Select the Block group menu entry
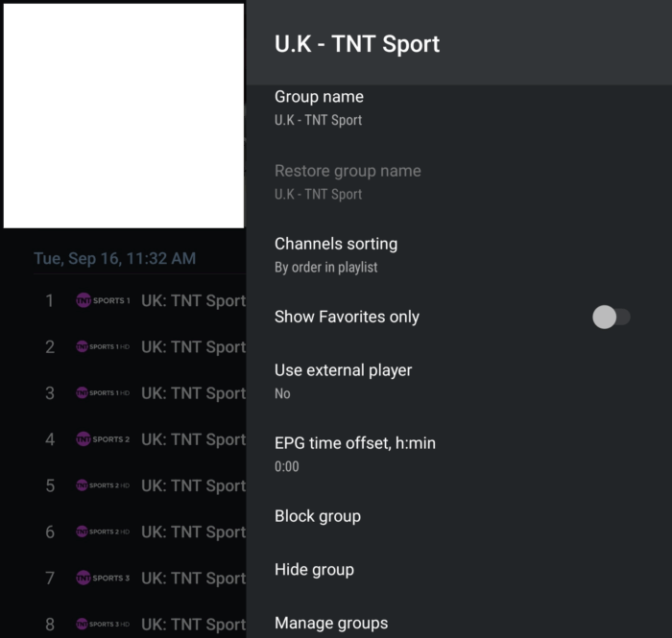Image resolution: width=672 pixels, height=638 pixels. click(x=318, y=516)
